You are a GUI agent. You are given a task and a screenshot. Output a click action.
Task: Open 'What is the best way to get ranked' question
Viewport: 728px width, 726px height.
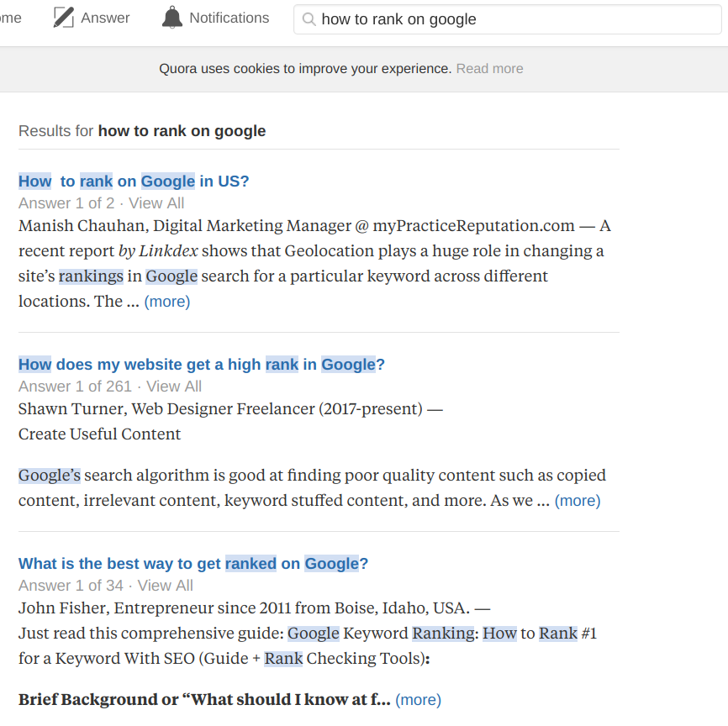coord(193,564)
